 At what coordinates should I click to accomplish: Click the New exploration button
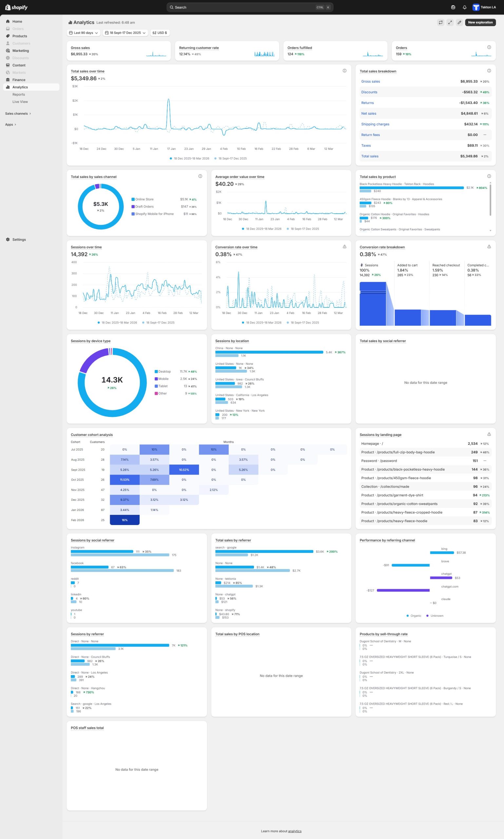(480, 22)
